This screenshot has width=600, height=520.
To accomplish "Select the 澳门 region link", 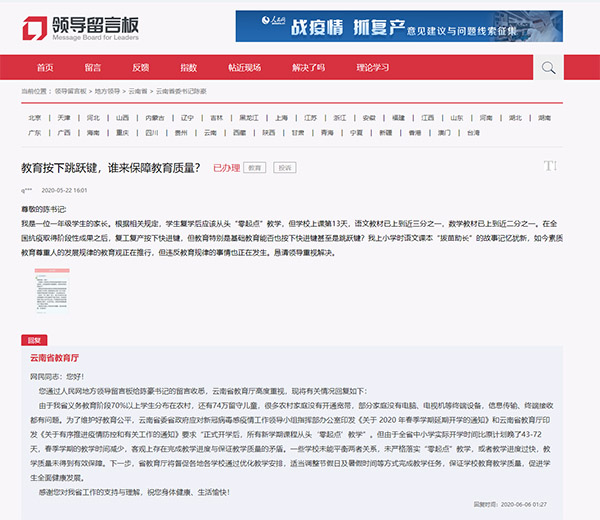I will (444, 133).
